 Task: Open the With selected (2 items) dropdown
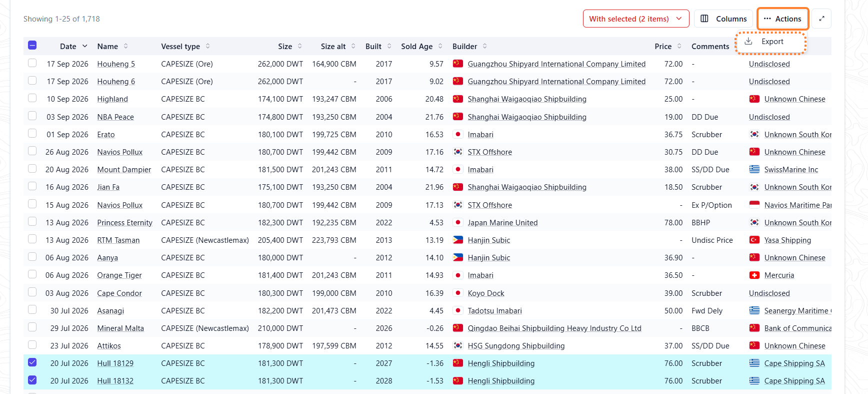tap(636, 19)
